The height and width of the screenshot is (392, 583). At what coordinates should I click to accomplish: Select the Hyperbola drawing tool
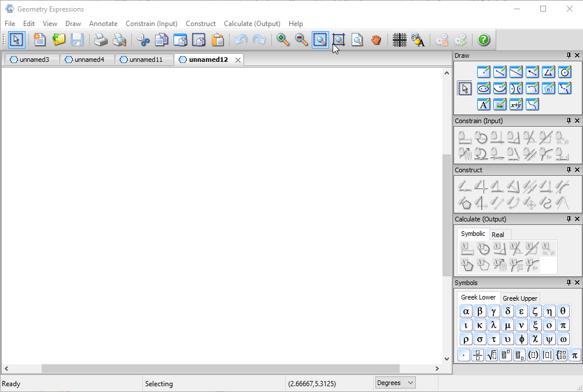click(x=516, y=88)
